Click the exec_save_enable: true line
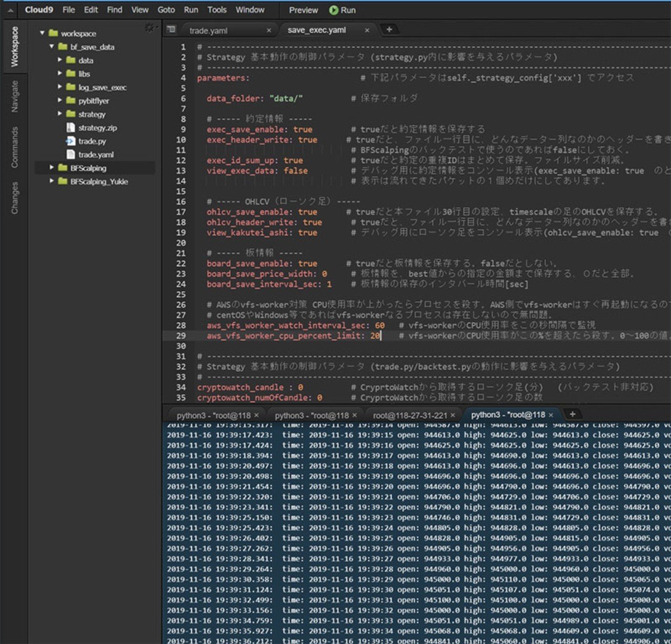The width and height of the screenshot is (671, 644). 259,129
